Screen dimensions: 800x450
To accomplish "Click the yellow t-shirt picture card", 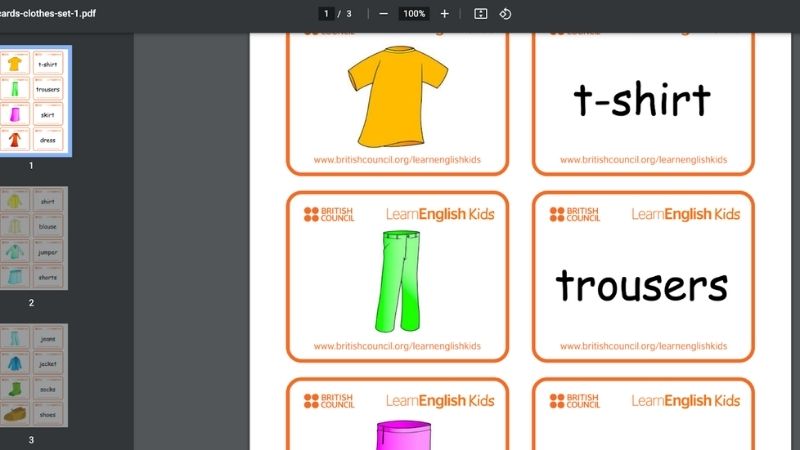I will point(397,104).
